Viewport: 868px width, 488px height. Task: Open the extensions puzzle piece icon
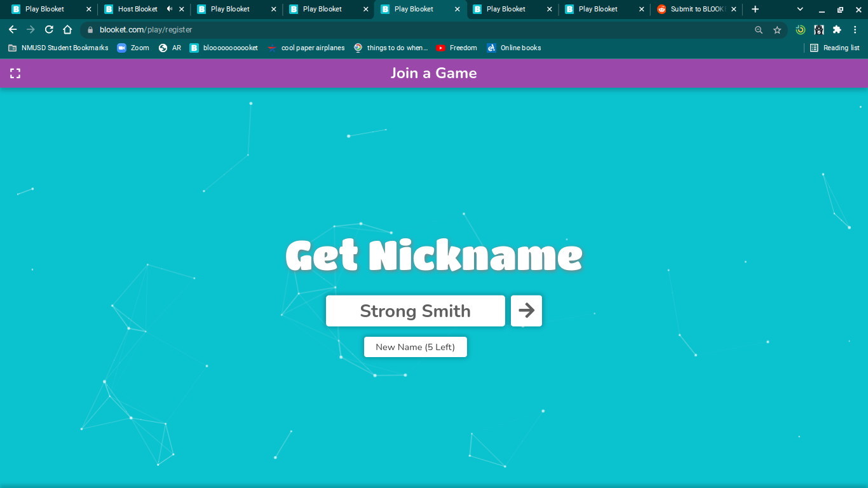[x=837, y=29]
